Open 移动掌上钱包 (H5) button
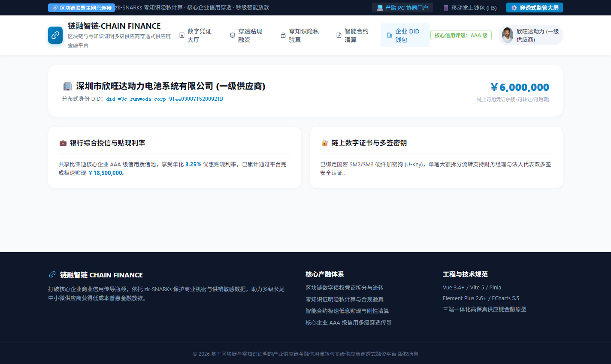This screenshot has width=611, height=364. [470, 8]
